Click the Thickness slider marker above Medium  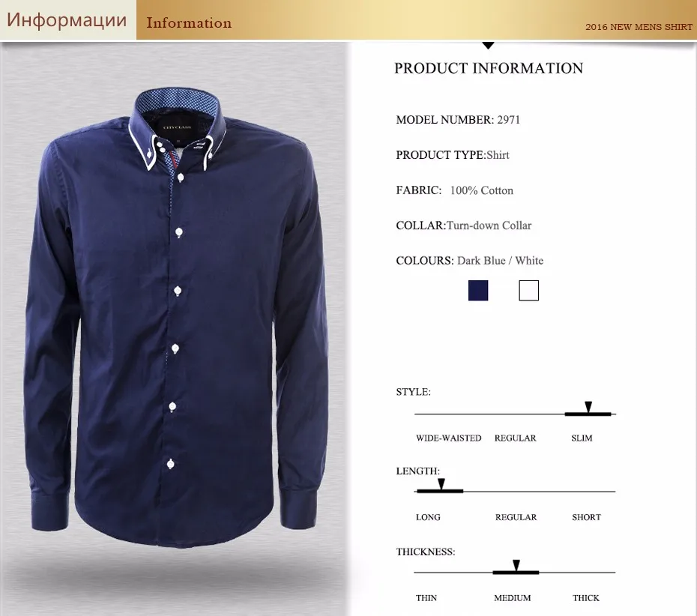coord(516,565)
